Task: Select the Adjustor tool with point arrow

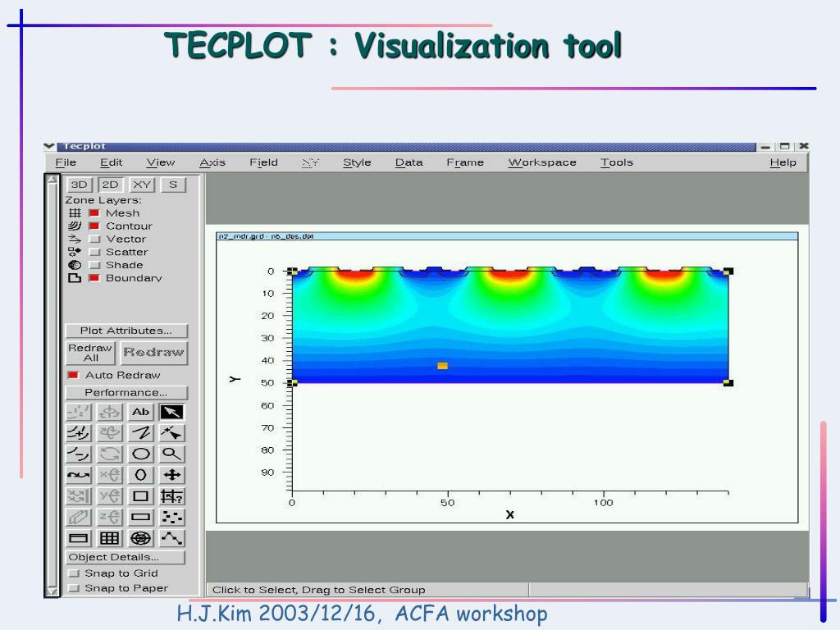Action: [x=172, y=433]
